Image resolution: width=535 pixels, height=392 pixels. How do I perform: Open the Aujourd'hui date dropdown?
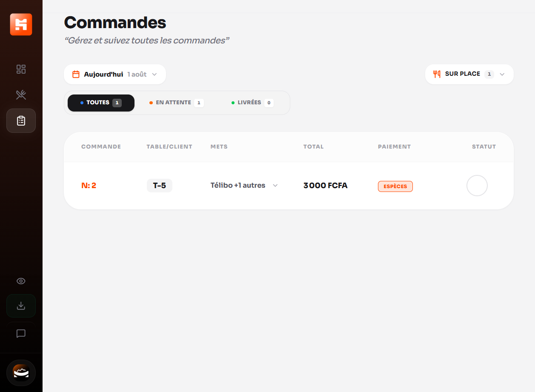pos(115,74)
